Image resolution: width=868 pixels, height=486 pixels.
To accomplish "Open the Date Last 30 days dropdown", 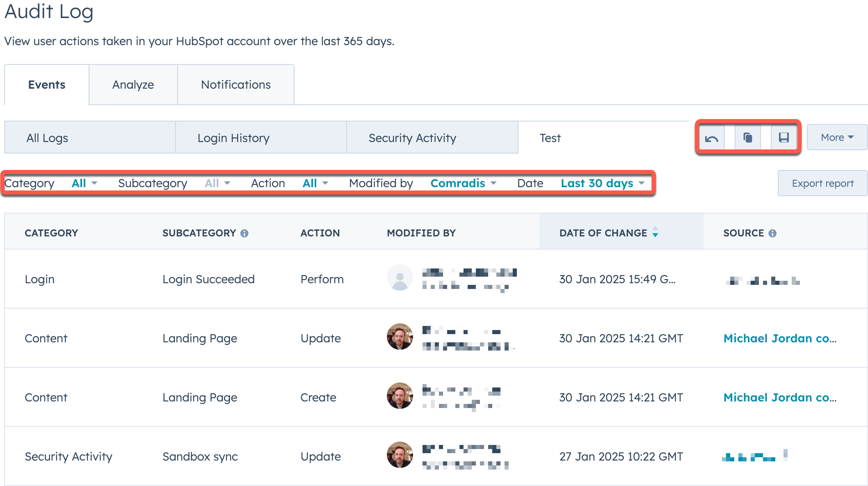I will tap(603, 183).
